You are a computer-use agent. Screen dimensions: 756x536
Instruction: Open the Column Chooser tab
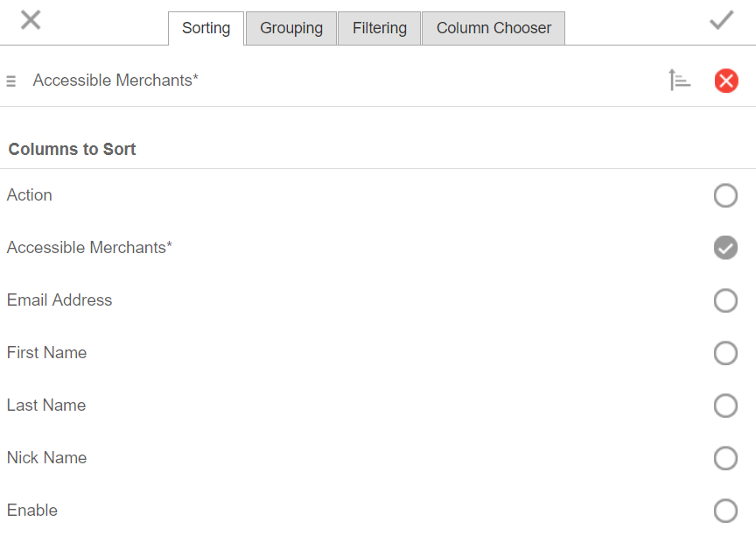click(x=493, y=28)
